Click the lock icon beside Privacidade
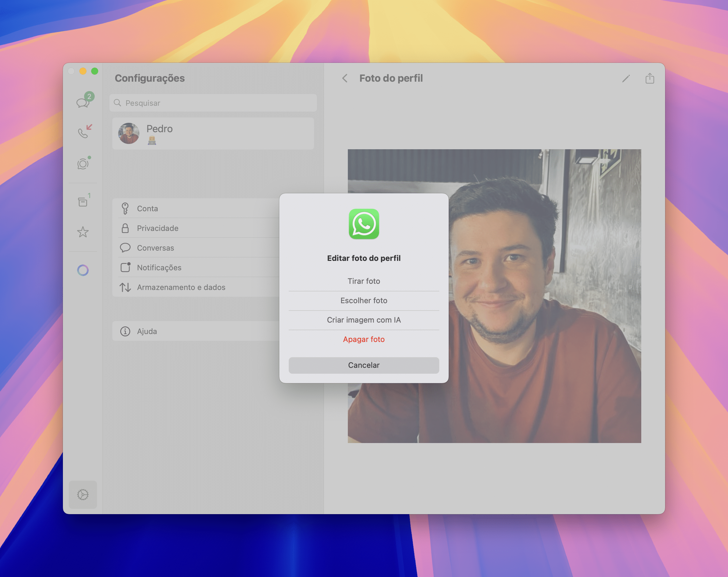 coord(125,228)
